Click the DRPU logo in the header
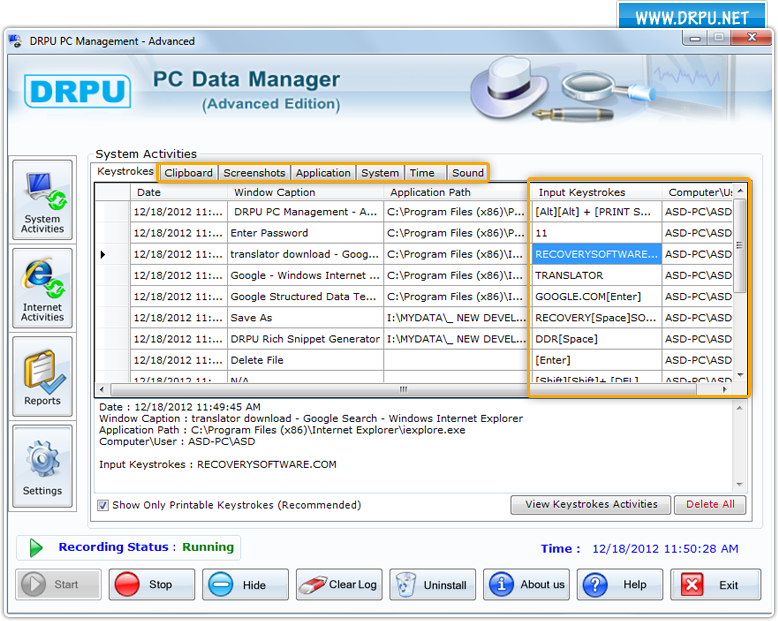Viewport: 778px width, 621px height. tap(77, 91)
